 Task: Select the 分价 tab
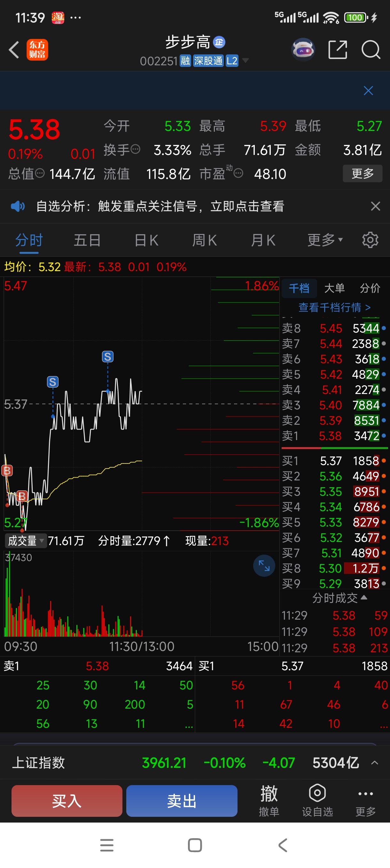pos(370,288)
